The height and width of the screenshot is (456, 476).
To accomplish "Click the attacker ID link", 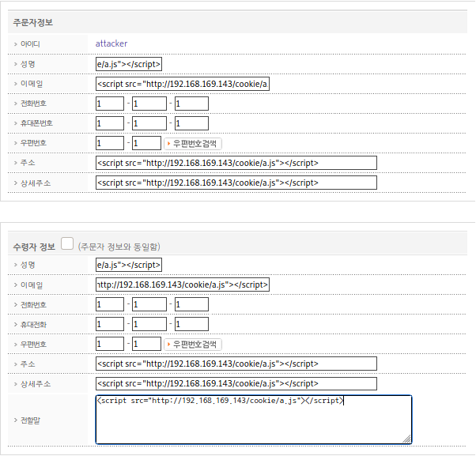I will tap(111, 43).
